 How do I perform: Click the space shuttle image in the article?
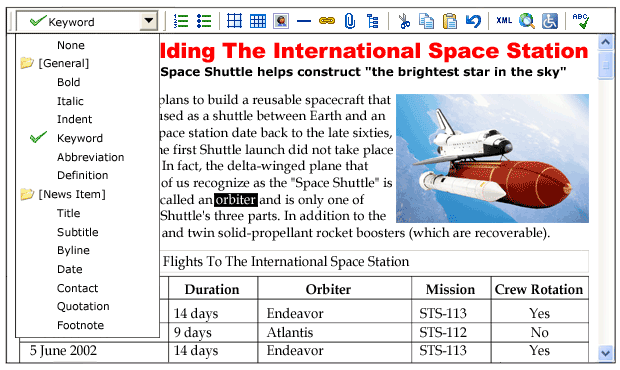(492, 158)
